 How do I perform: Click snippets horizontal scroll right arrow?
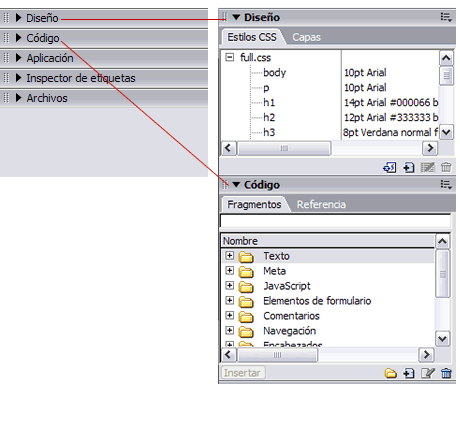426,355
